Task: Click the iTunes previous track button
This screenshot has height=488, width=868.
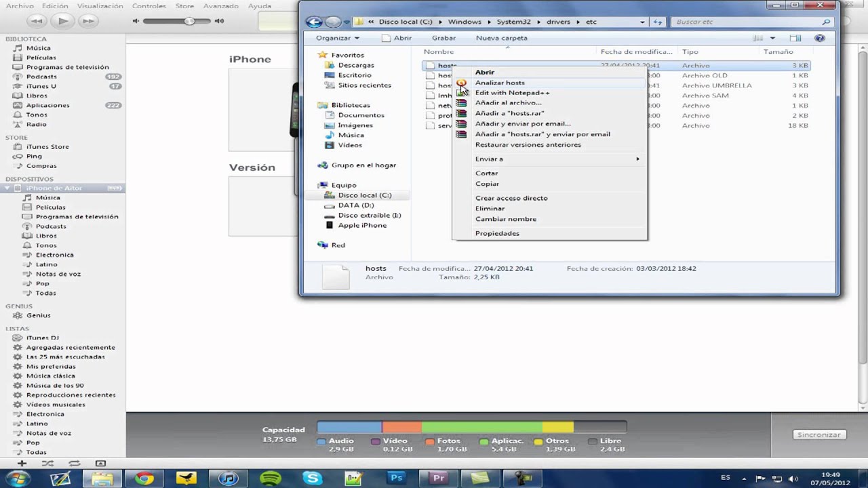Action: tap(36, 21)
